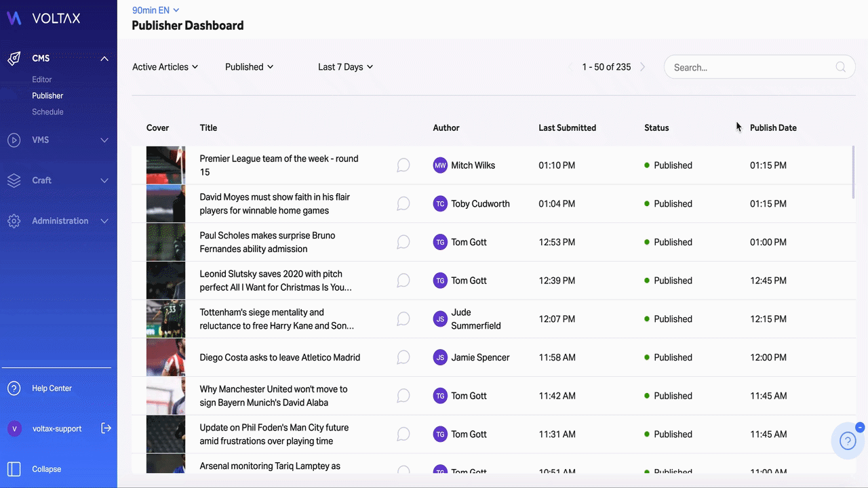Open the Schedule menu item
The height and width of the screenshot is (488, 868).
(x=47, y=112)
